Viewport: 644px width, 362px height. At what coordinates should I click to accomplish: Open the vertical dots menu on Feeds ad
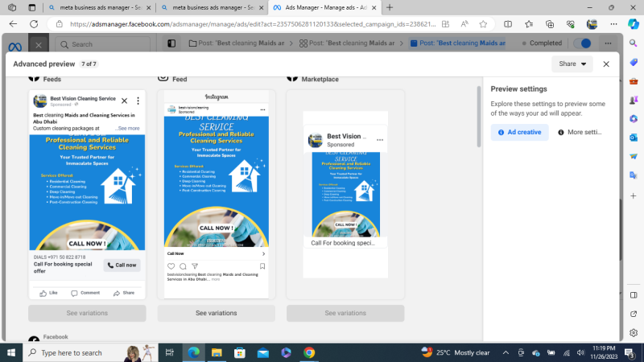[138, 101]
